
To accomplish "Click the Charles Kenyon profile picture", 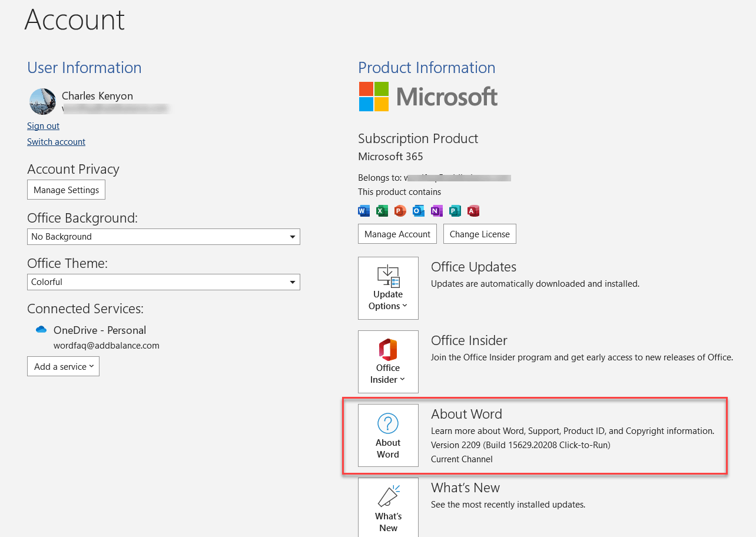I will 42,101.
